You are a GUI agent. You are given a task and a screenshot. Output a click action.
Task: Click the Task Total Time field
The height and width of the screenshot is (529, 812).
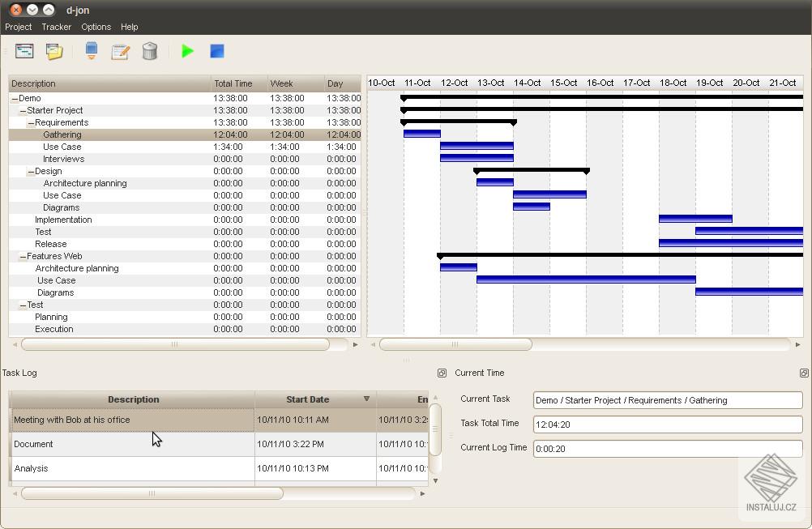(x=668, y=424)
